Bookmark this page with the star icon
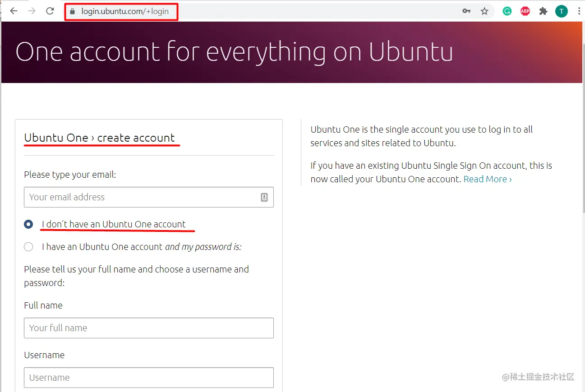 pyautogui.click(x=484, y=11)
